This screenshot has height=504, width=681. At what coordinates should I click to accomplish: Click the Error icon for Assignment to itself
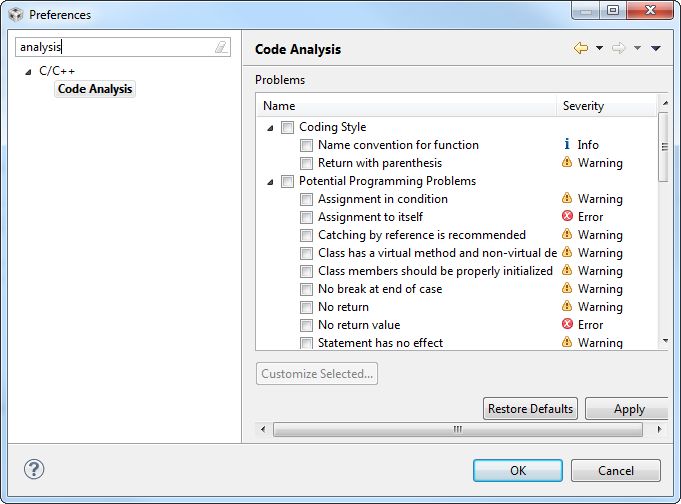567,217
